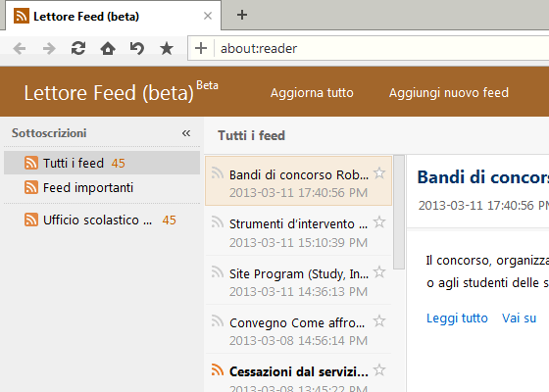Click the feed list scrollbar thumb

pyautogui.click(x=399, y=212)
